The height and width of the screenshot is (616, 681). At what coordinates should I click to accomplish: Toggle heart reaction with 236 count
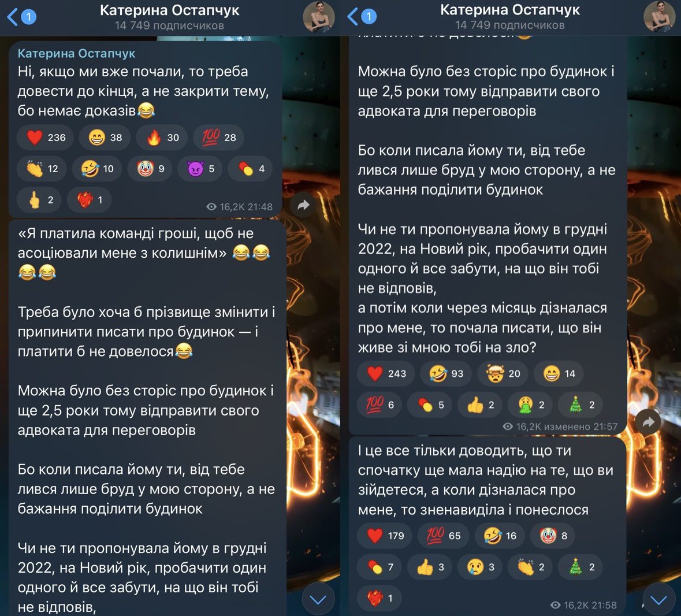tap(45, 138)
